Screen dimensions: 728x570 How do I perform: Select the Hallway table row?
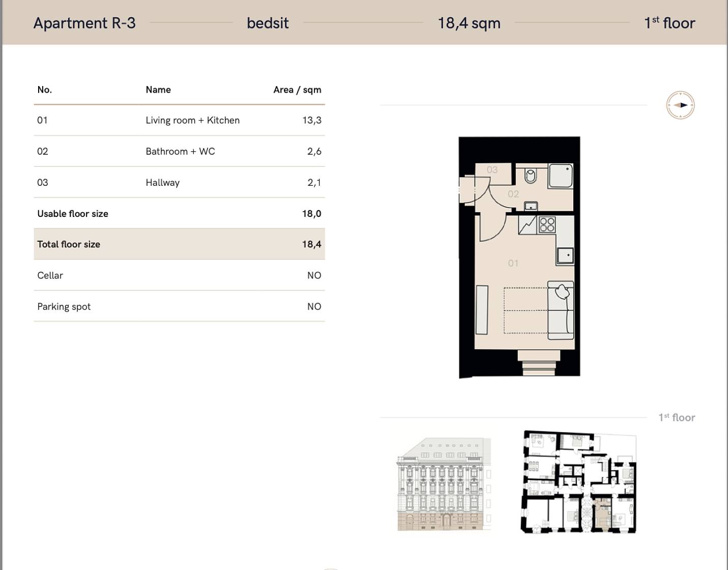179,183
